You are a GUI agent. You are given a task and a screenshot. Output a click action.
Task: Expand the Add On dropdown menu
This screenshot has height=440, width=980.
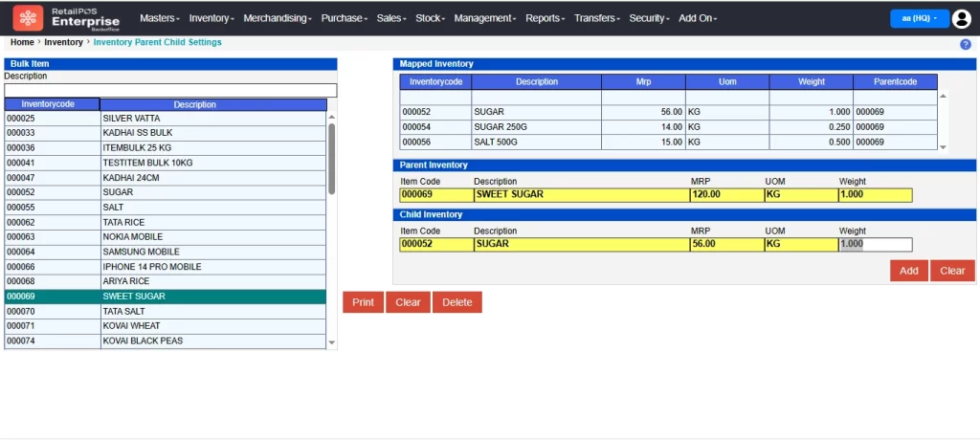tap(698, 18)
